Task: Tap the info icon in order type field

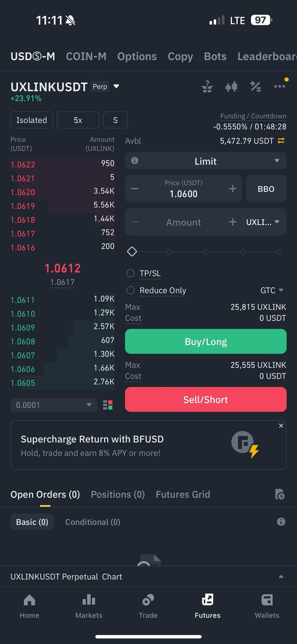Action: tap(135, 161)
